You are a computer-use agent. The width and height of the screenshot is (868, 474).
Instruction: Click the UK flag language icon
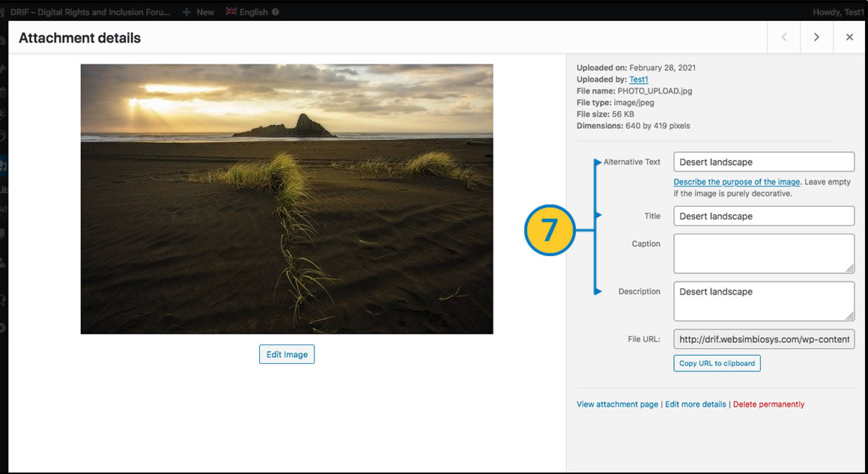[231, 12]
